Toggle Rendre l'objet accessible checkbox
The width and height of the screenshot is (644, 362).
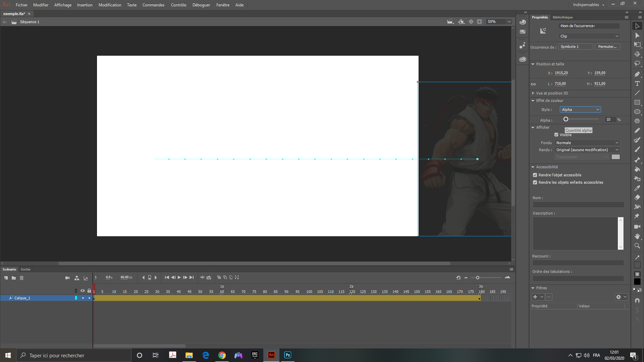[535, 175]
